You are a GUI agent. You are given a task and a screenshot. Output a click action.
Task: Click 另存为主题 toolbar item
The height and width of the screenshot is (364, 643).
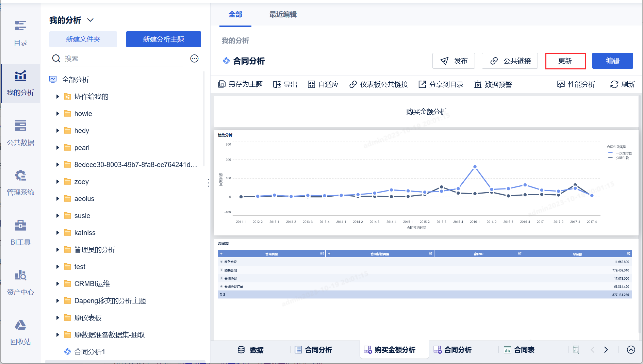point(241,84)
